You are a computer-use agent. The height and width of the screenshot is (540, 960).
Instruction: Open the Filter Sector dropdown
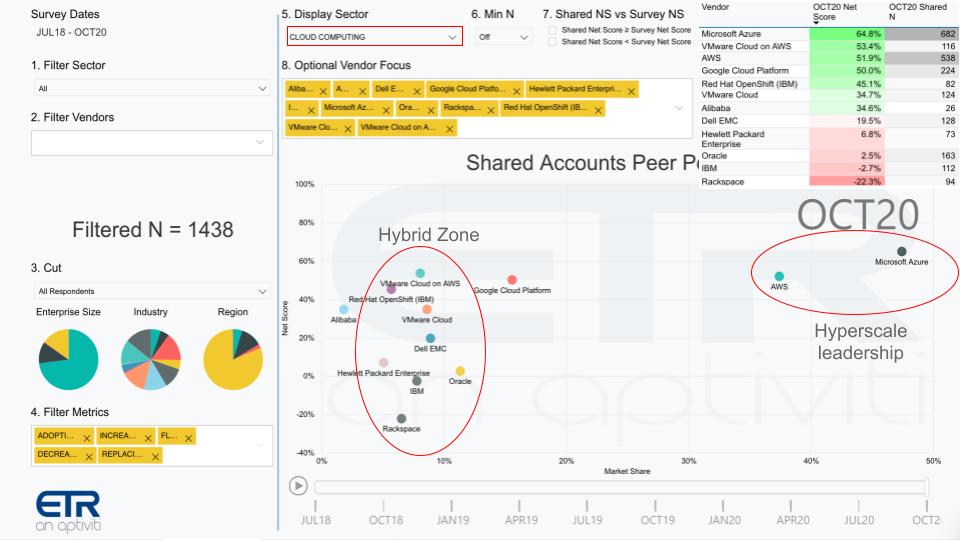coord(152,88)
